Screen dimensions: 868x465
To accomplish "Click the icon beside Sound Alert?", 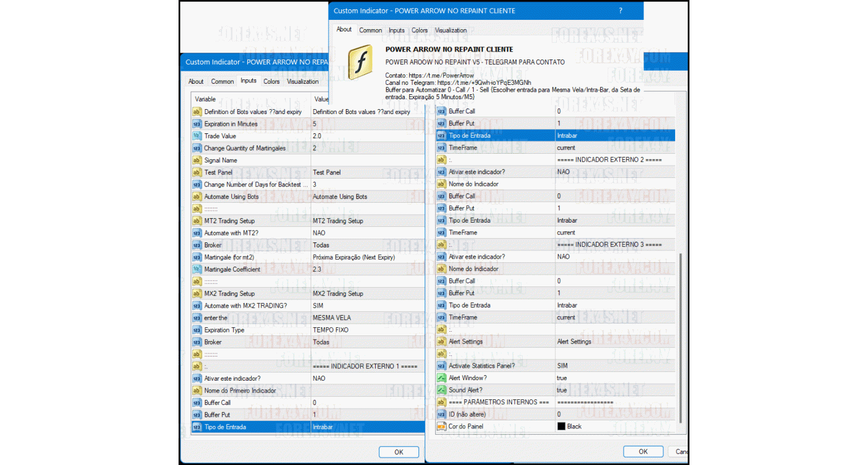I will click(441, 390).
